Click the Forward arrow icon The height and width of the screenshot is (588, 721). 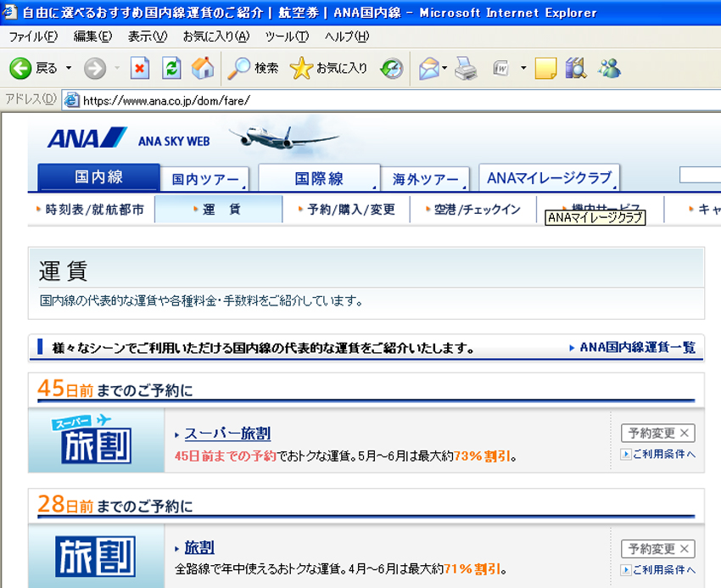click(95, 69)
